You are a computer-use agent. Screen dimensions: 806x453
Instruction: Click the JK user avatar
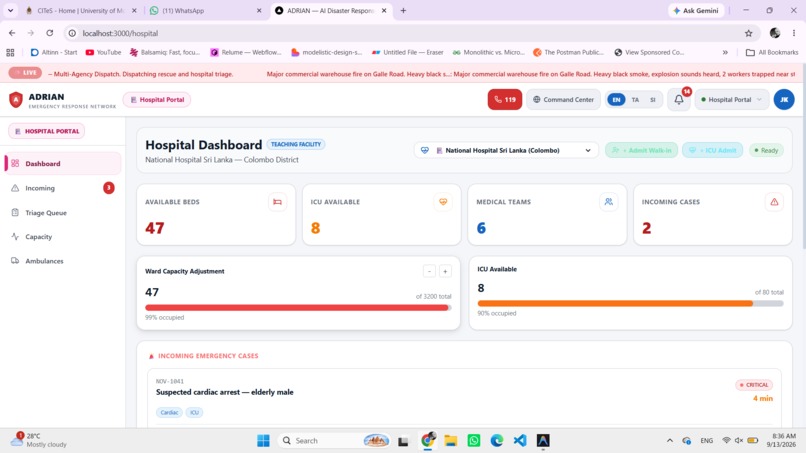[784, 100]
